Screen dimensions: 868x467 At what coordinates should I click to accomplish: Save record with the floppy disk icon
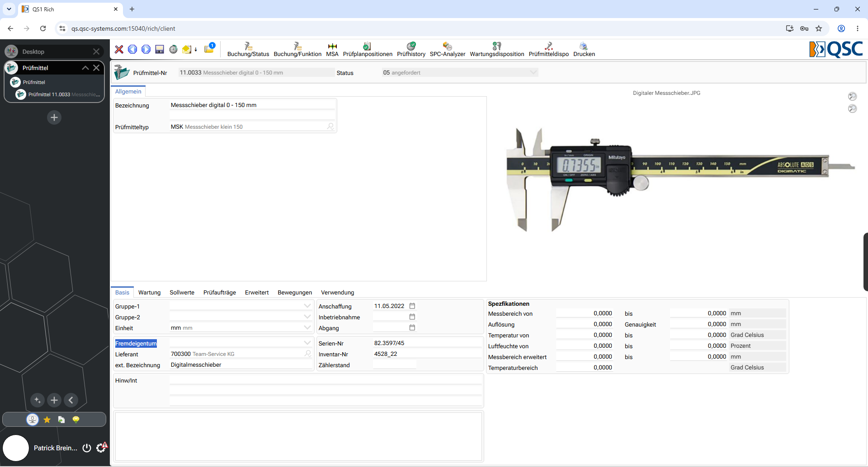click(x=160, y=49)
